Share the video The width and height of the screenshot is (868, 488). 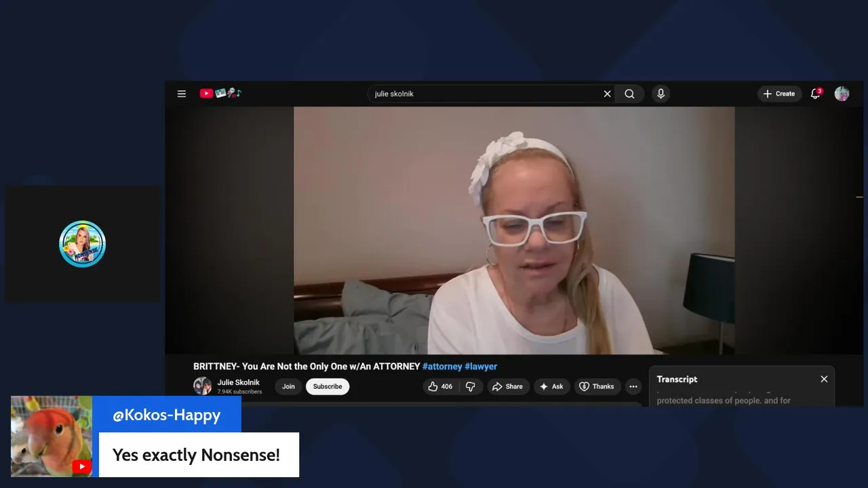pyautogui.click(x=508, y=386)
